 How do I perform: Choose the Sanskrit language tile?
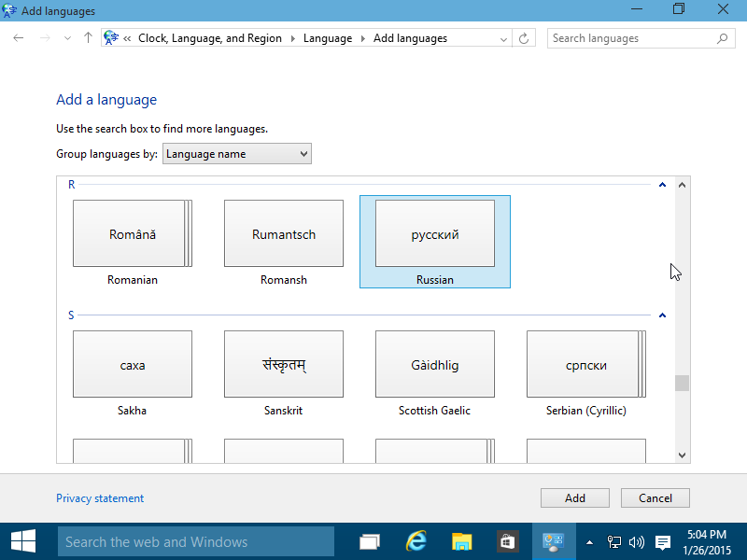[284, 364]
